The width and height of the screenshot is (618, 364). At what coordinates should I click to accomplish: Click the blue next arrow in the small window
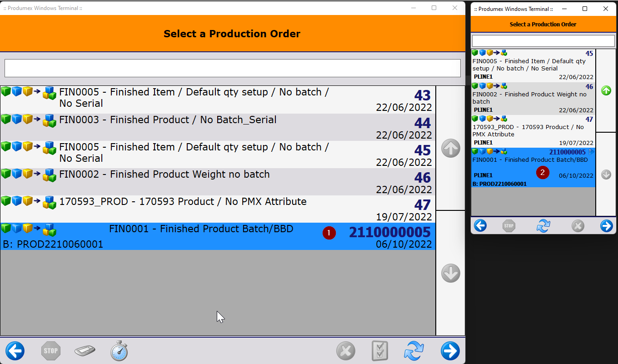coord(606,225)
